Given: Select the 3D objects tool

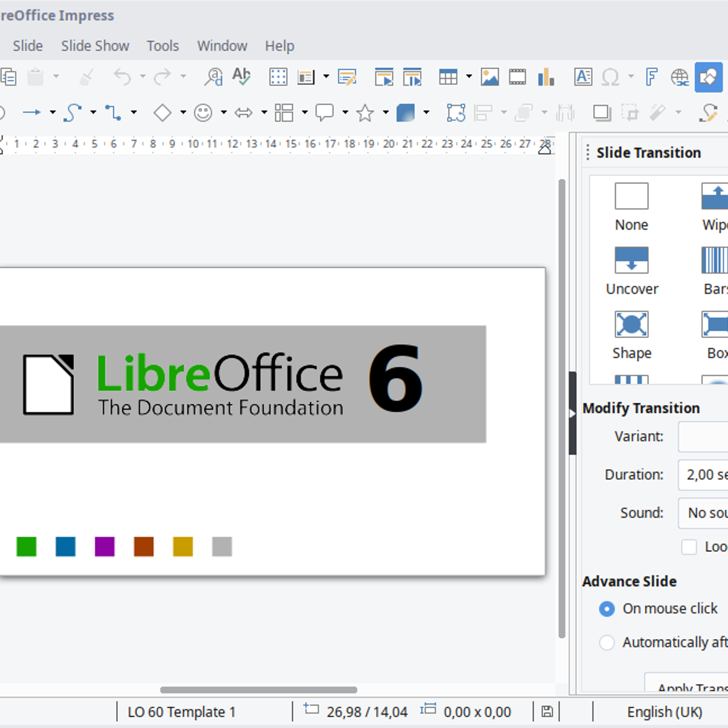Looking at the screenshot, I should coord(405,112).
